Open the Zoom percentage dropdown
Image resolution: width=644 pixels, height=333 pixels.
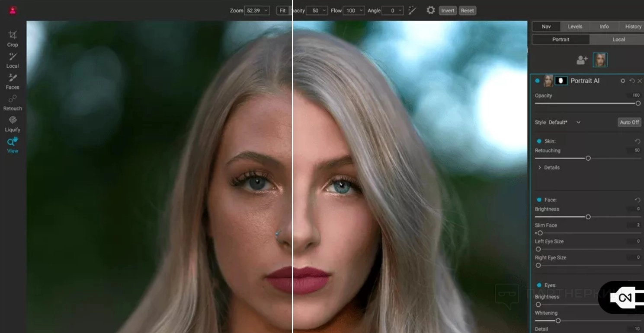[257, 10]
